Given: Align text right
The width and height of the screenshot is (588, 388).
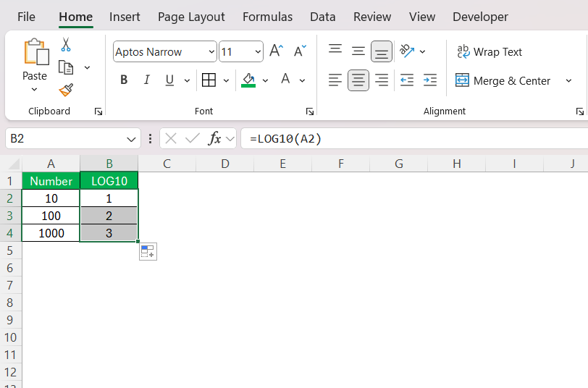Looking at the screenshot, I should (382, 80).
